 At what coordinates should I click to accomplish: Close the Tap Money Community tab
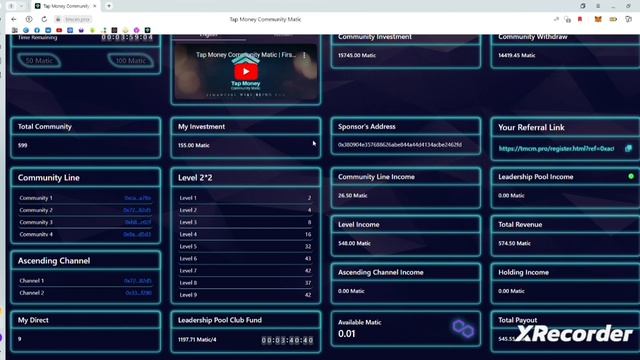95,6
